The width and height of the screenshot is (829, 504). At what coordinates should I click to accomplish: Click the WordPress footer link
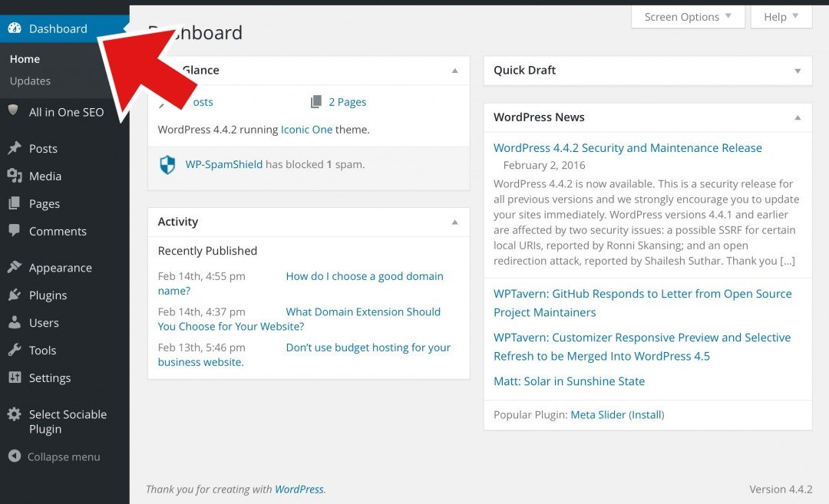click(x=299, y=489)
